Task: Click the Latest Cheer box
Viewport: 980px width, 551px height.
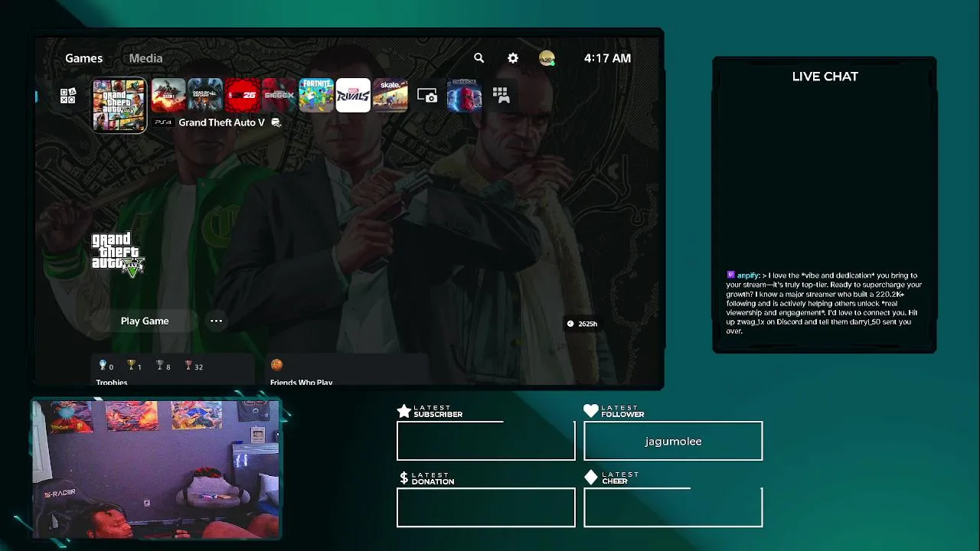Action: [673, 507]
